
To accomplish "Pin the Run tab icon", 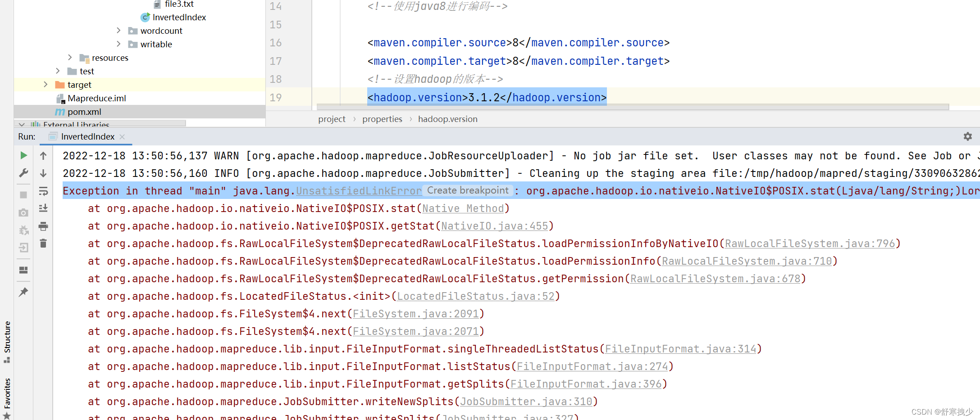I will [x=23, y=292].
